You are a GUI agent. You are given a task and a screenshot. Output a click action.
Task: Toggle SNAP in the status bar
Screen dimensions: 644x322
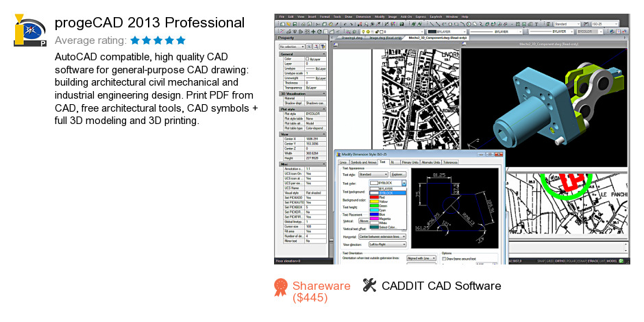(541, 261)
